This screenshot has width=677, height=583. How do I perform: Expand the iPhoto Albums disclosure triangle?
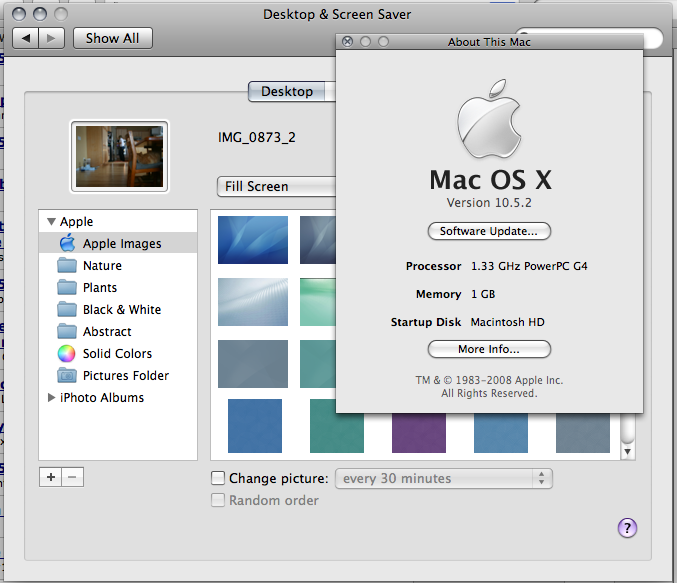point(51,397)
